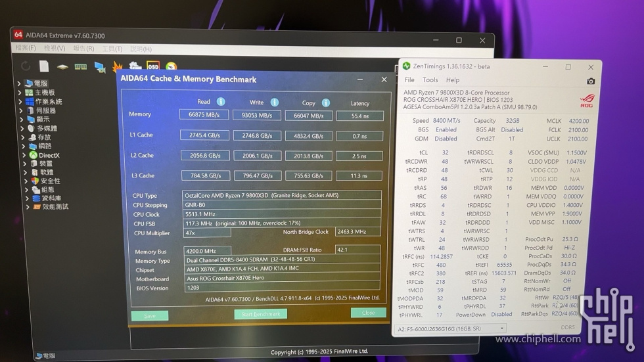Click the CPU Clock field 5513.1 MHz
The height and width of the screenshot is (362, 644).
coord(282,214)
